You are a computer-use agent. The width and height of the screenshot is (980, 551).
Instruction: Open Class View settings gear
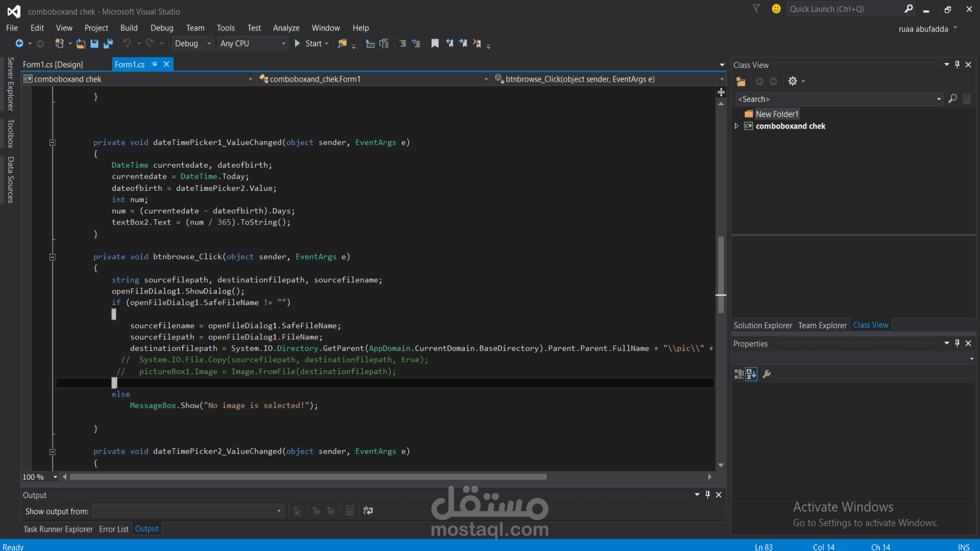coord(792,82)
